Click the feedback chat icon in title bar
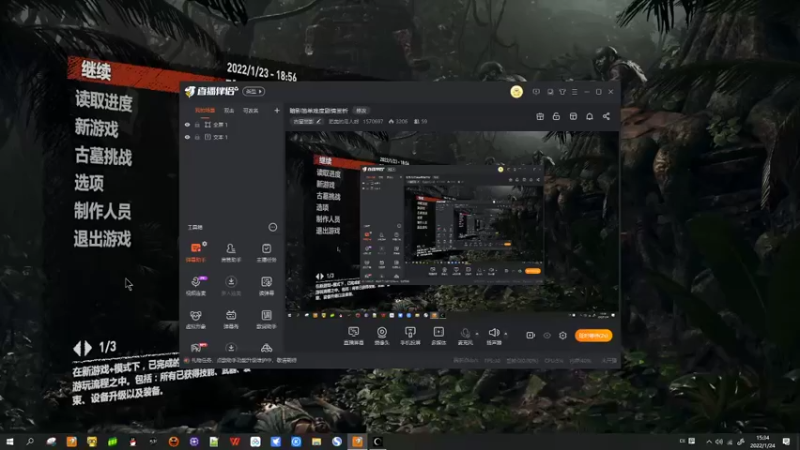This screenshot has height=450, width=800. 536,92
